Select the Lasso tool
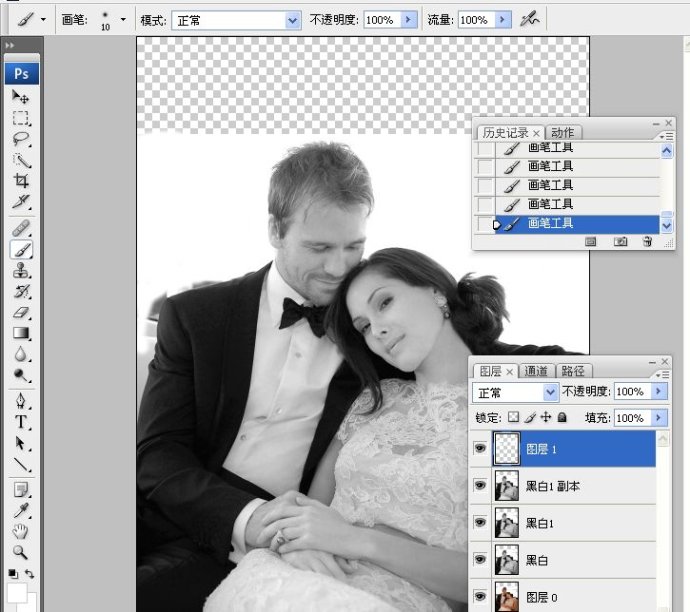690x612 pixels. (x=20, y=139)
